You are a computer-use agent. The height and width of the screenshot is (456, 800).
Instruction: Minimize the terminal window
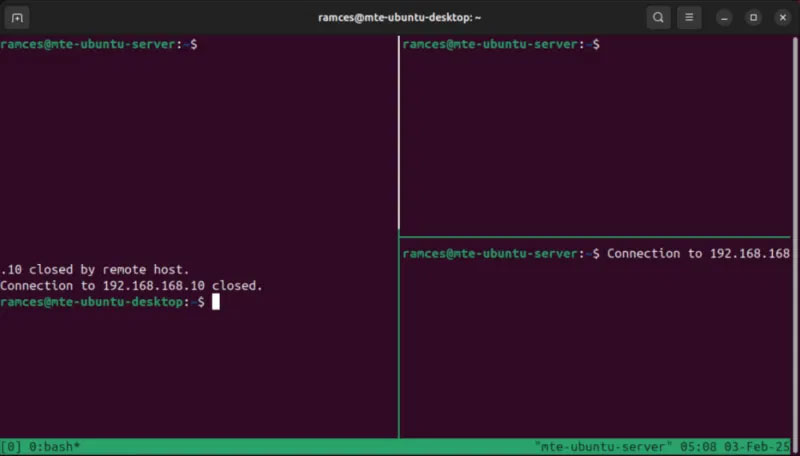(724, 18)
